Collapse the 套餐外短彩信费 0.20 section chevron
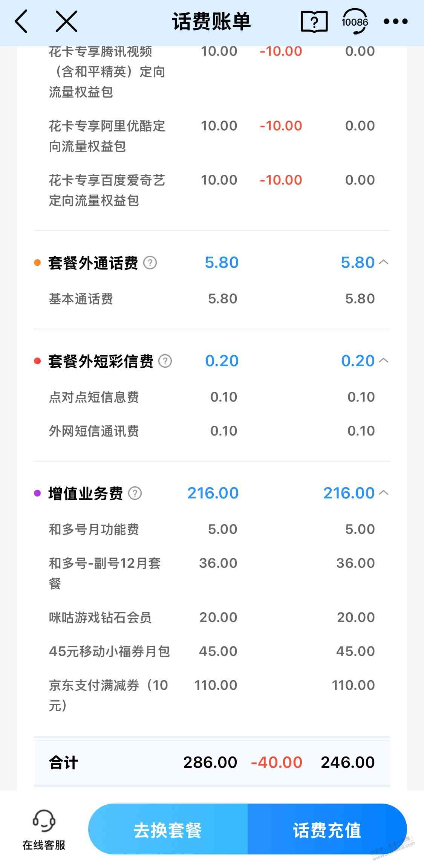Image resolution: width=424 pixels, height=868 pixels. (383, 361)
